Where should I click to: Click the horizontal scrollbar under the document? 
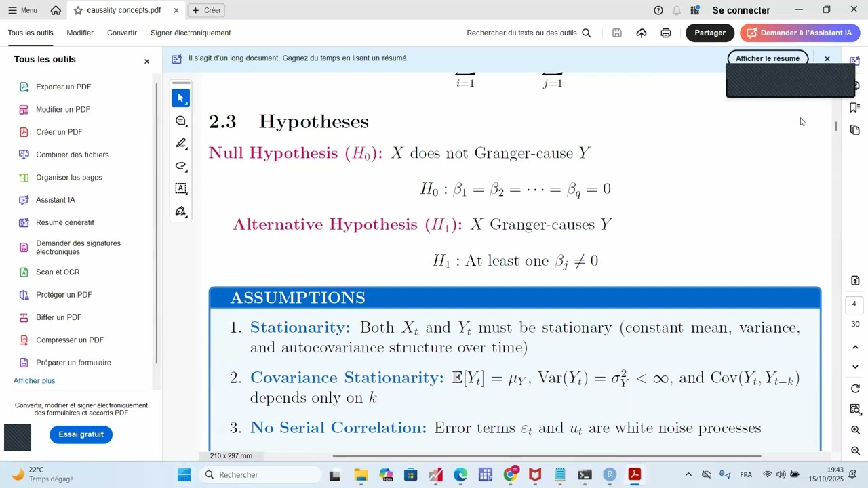547,456
